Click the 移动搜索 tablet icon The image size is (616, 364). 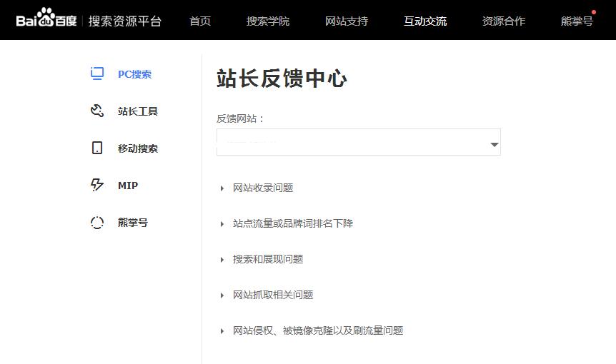click(97, 148)
